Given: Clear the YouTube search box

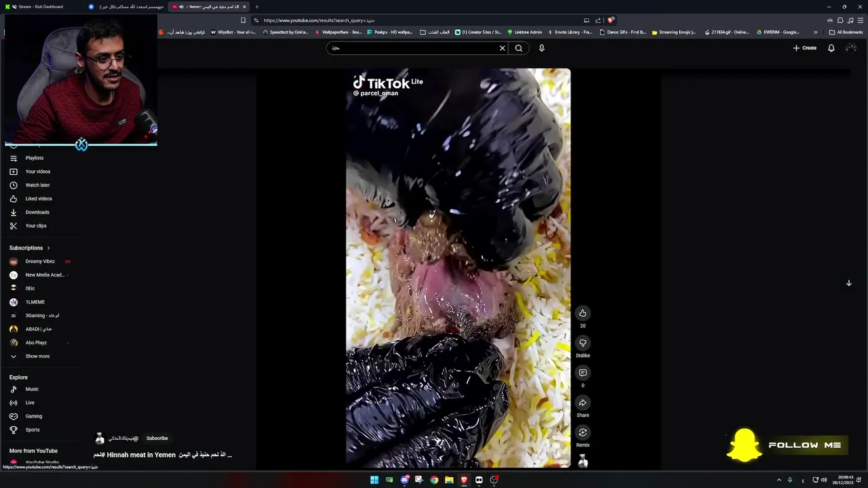Looking at the screenshot, I should 502,48.
